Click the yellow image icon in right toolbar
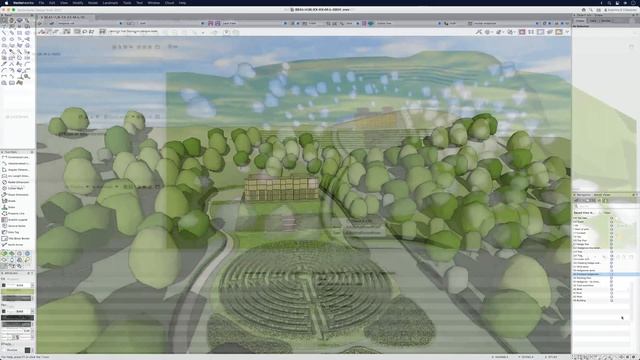 (x=559, y=32)
